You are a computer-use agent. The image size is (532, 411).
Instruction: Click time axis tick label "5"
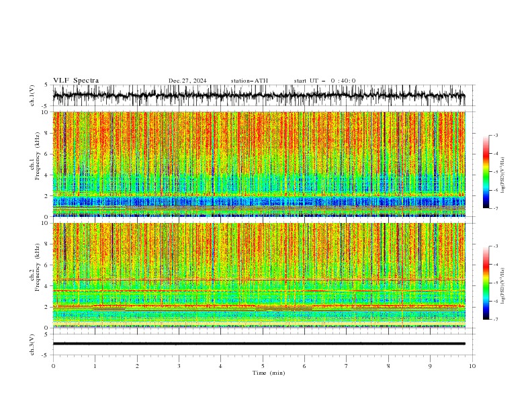pos(263,366)
